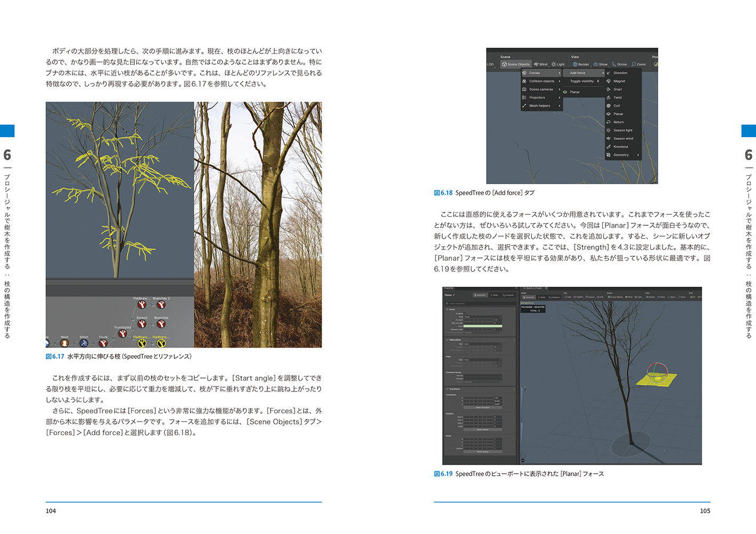The height and width of the screenshot is (534, 756).
Task: Add a Season wind force
Action: [x=623, y=138]
